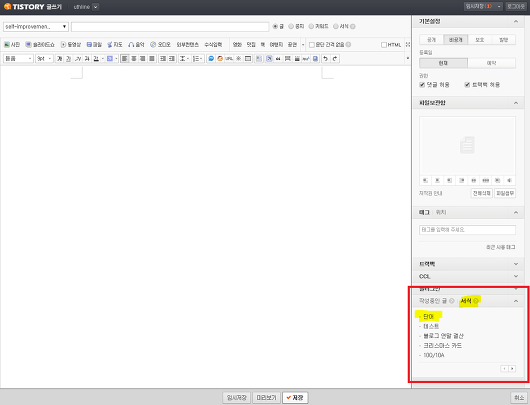The width and height of the screenshot is (530, 405).
Task: Insert a quotation block from toolbar
Action: 278,59
